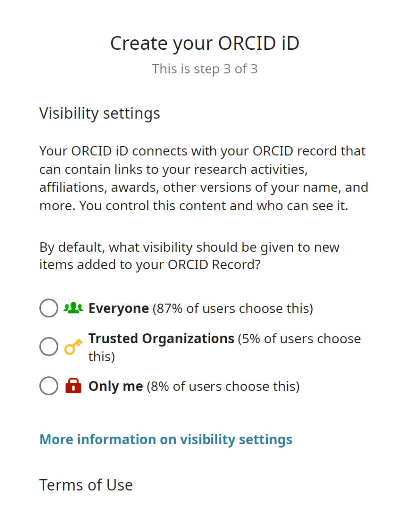The height and width of the screenshot is (511, 420).
Task: Open More information on visibility settings
Action: [x=166, y=439]
